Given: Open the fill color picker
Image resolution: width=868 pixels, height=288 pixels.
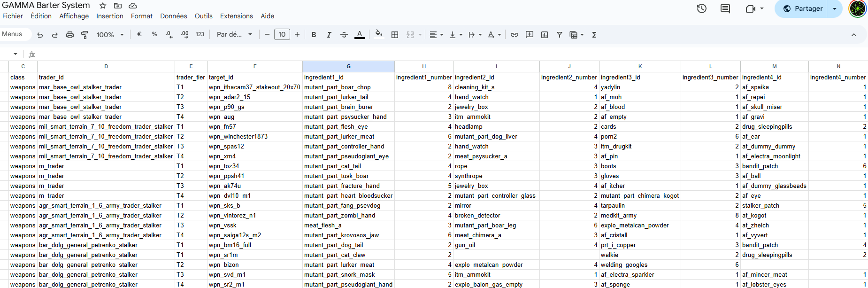Looking at the screenshot, I should pyautogui.click(x=379, y=34).
